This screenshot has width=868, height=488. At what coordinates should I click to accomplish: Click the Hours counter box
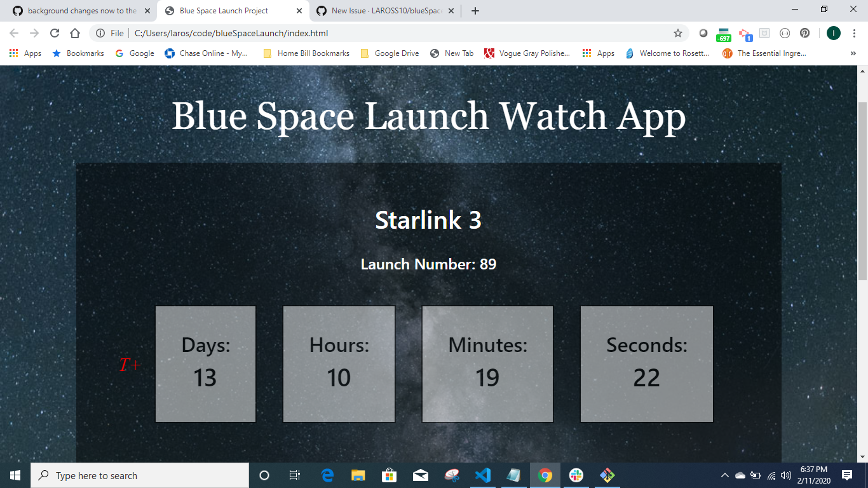tap(339, 364)
